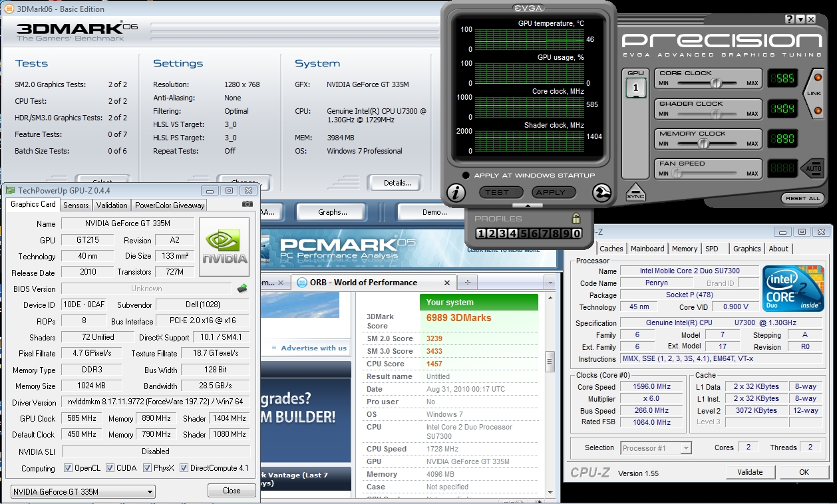
Task: Toggle the DirectCompute 4.1 checkbox
Action: point(184,468)
